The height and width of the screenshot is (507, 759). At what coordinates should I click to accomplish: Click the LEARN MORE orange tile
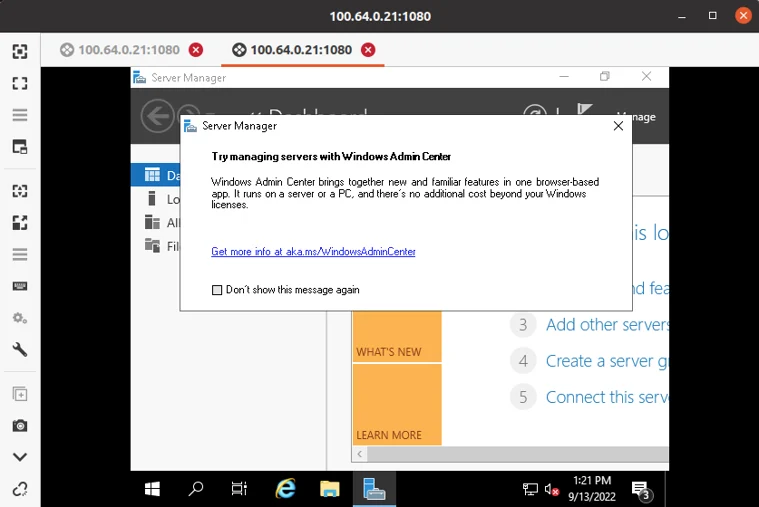(397, 404)
